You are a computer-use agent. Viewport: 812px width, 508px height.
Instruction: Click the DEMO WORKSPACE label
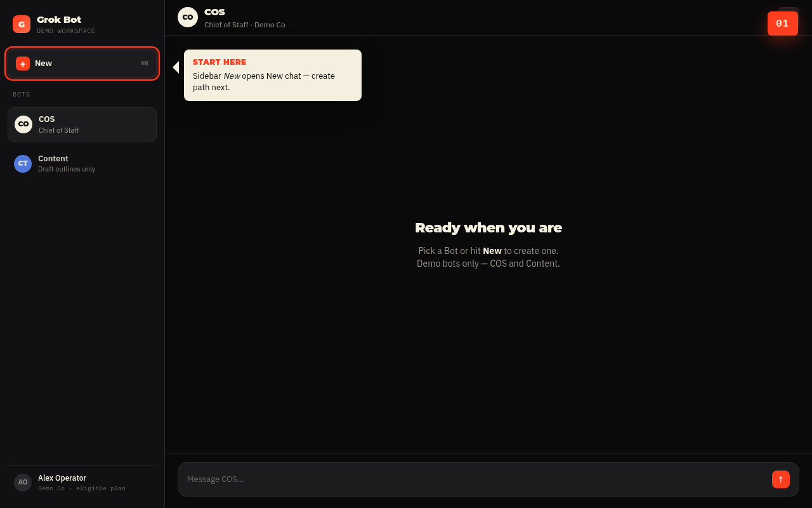click(66, 31)
